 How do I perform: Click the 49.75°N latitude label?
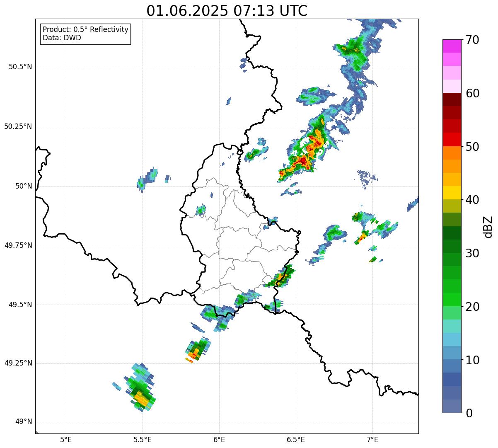18,245
